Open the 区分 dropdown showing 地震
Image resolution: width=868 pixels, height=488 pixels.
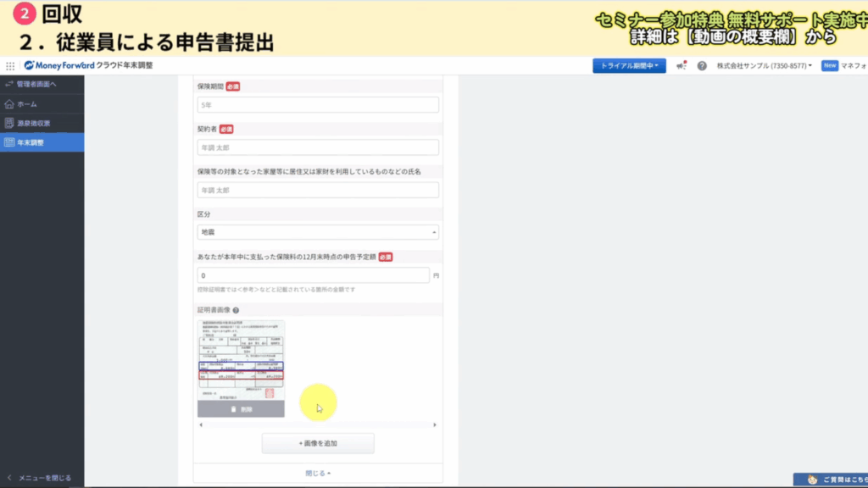[x=318, y=232]
